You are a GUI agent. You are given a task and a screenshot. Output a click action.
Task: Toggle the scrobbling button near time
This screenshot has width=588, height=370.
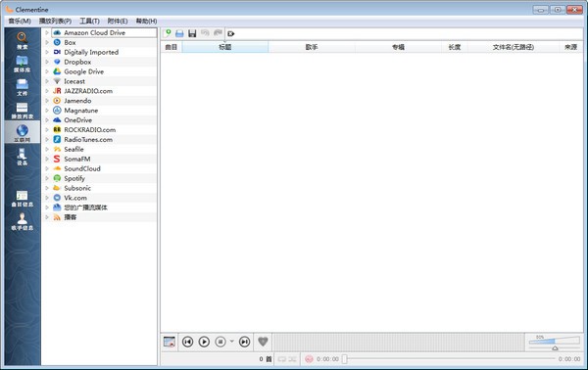[309, 359]
